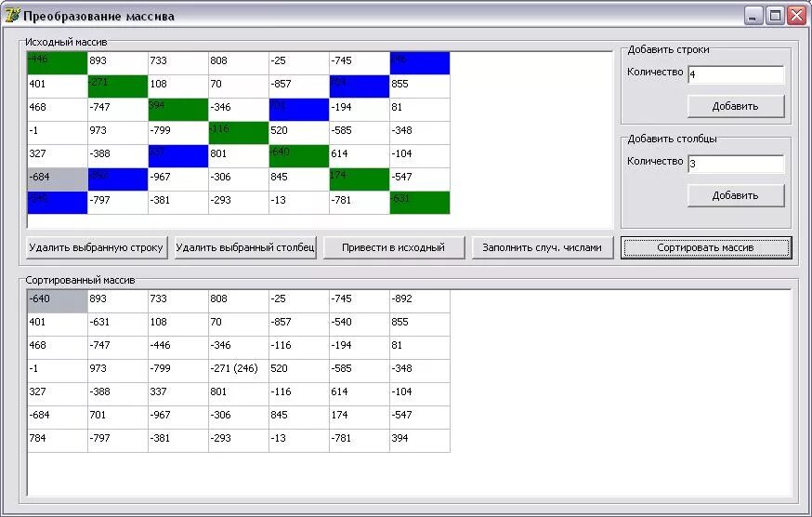Image resolution: width=812 pixels, height=517 pixels.
Task: Select cell 81 in the Исходный массив grid
Action: click(420, 110)
